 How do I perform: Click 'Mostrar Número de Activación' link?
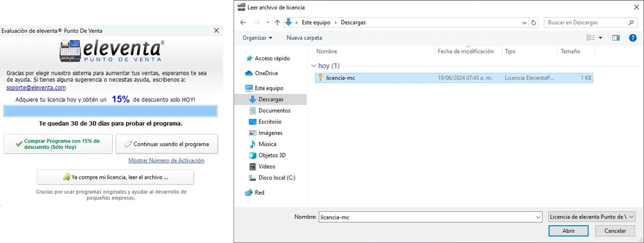pyautogui.click(x=166, y=161)
